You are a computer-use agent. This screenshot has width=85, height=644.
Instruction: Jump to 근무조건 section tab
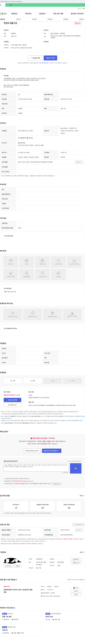click(x=18, y=19)
